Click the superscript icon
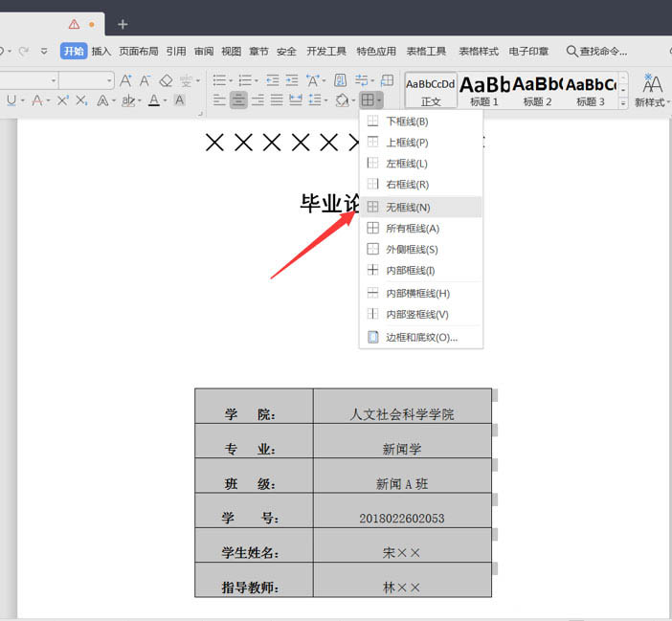The width and height of the screenshot is (672, 621). point(62,100)
